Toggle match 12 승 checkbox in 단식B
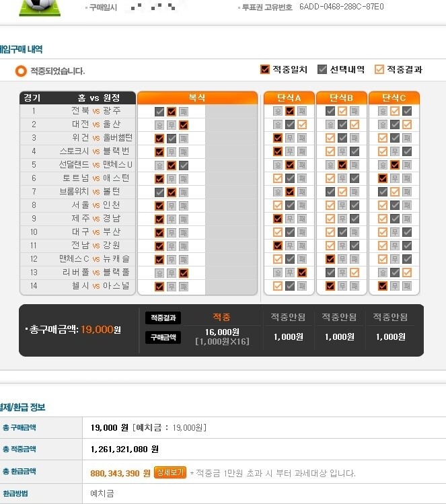Viewport: 446px width, 504px height. point(330,259)
